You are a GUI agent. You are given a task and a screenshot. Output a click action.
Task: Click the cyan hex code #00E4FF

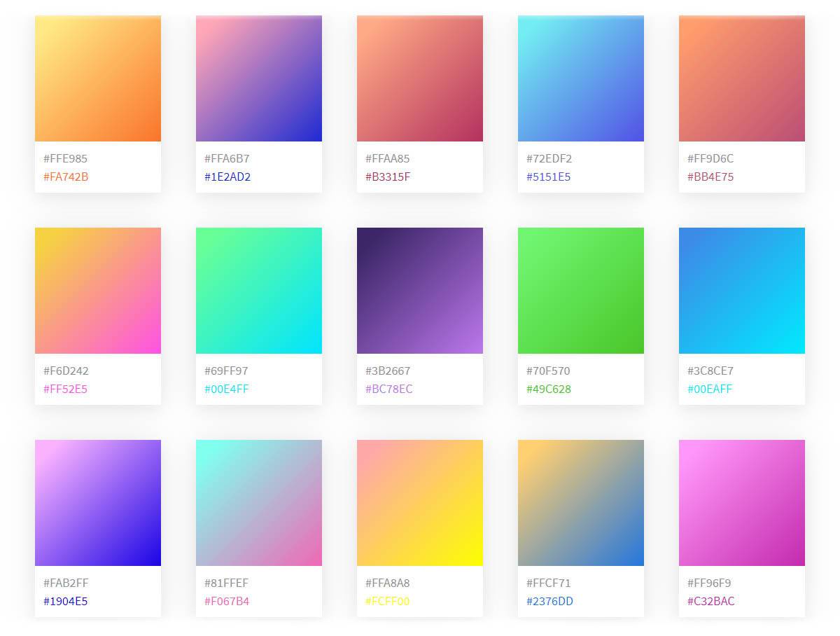click(226, 389)
